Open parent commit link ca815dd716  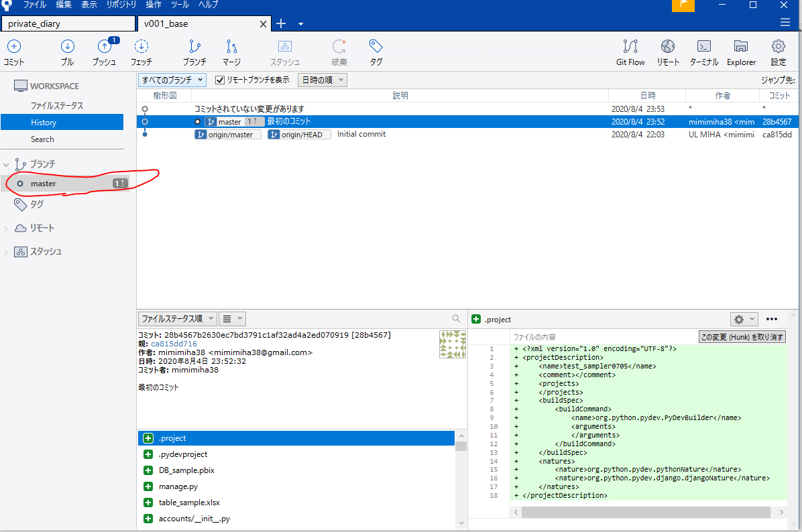click(174, 344)
